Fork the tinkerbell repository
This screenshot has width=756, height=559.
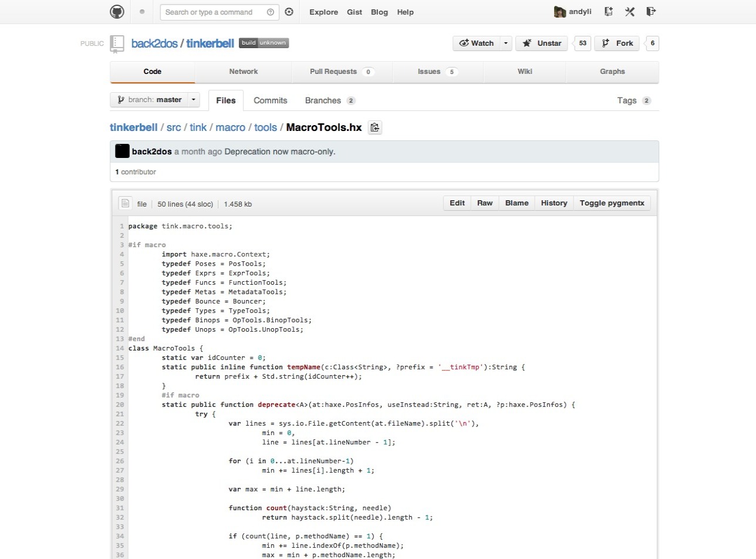pyautogui.click(x=617, y=43)
